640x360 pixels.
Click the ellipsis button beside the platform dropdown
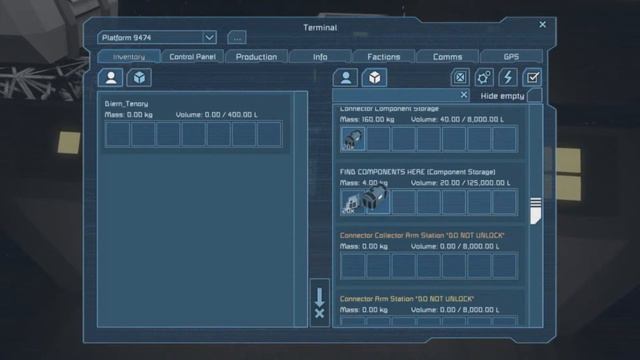coord(237,38)
